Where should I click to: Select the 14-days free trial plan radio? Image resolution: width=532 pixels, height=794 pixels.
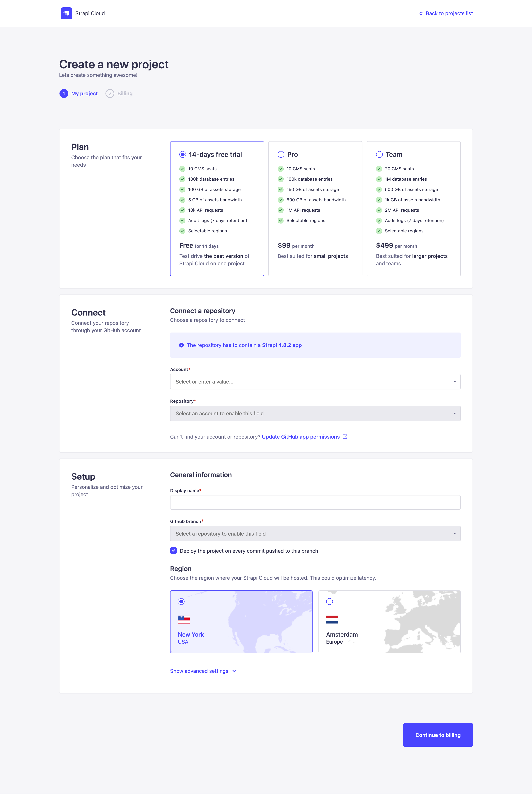(183, 154)
